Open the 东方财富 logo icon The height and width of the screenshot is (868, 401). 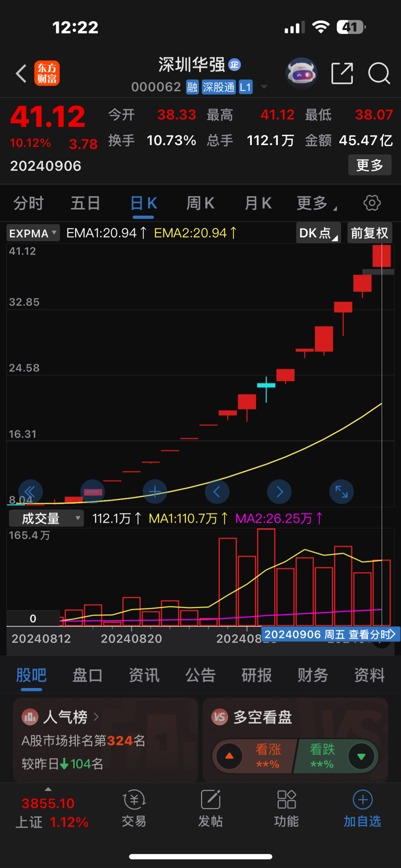[x=47, y=74]
